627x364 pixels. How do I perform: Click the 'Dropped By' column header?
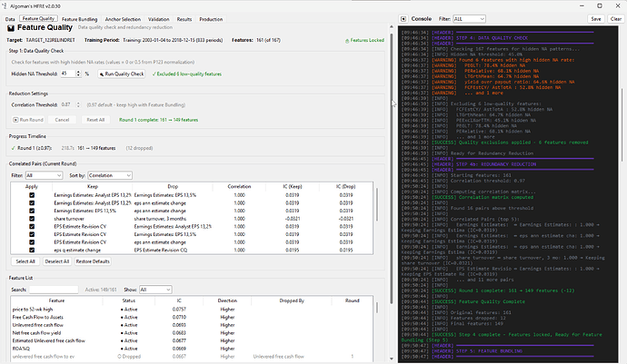[x=292, y=300]
